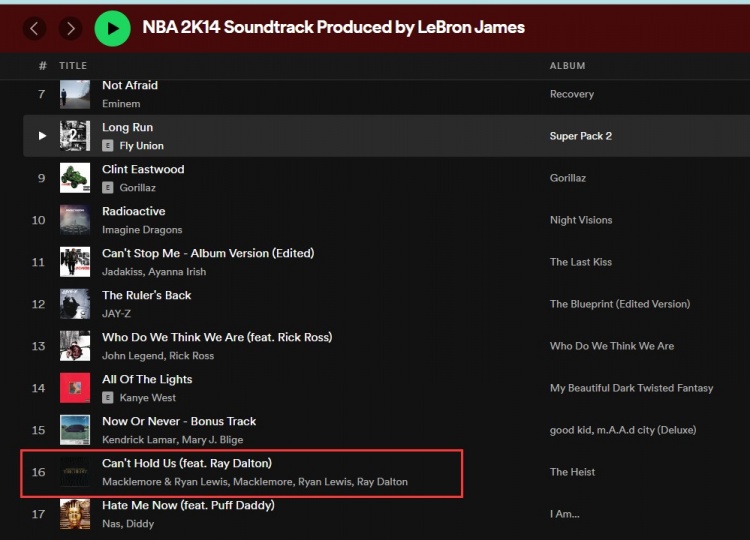
Task: Open The Blueprint (Edited Version) album link
Action: tap(620, 304)
